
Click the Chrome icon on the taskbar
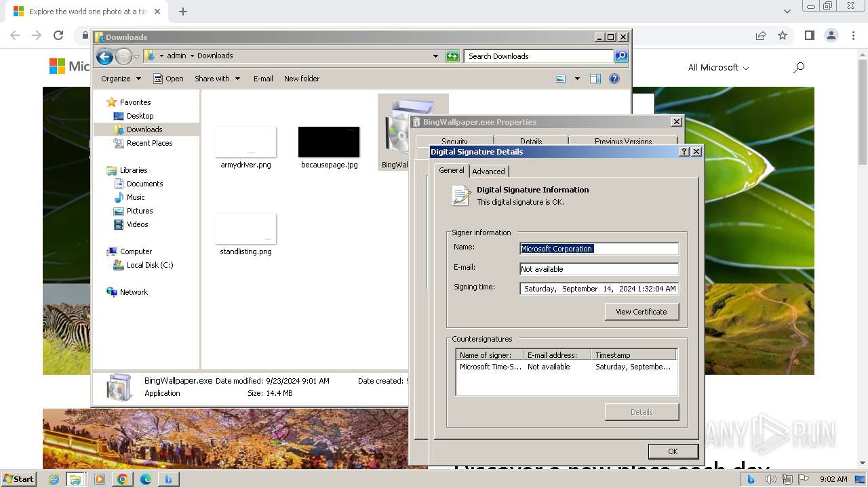pyautogui.click(x=123, y=479)
